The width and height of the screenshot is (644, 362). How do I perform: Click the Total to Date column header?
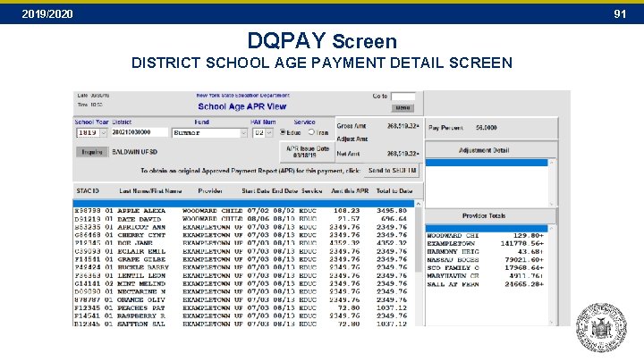click(394, 191)
